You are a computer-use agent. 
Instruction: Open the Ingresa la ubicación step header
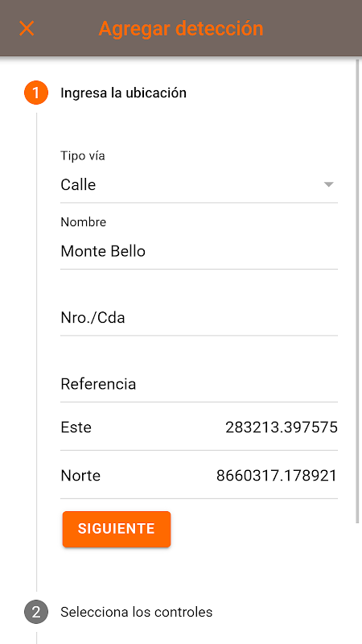[124, 93]
